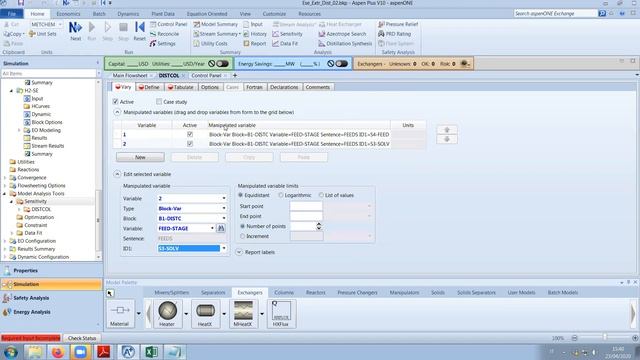
Task: Select the Material stream tool
Action: (120, 313)
